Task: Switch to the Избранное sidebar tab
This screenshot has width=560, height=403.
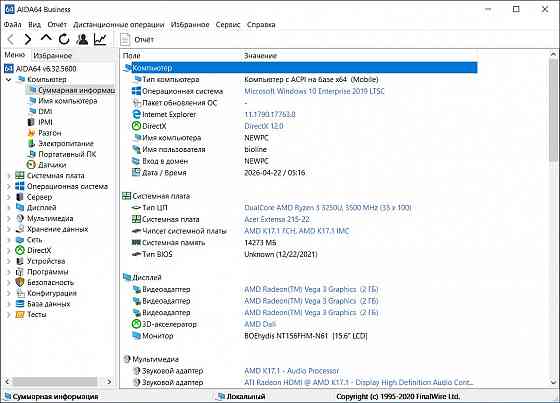Action: click(x=52, y=55)
